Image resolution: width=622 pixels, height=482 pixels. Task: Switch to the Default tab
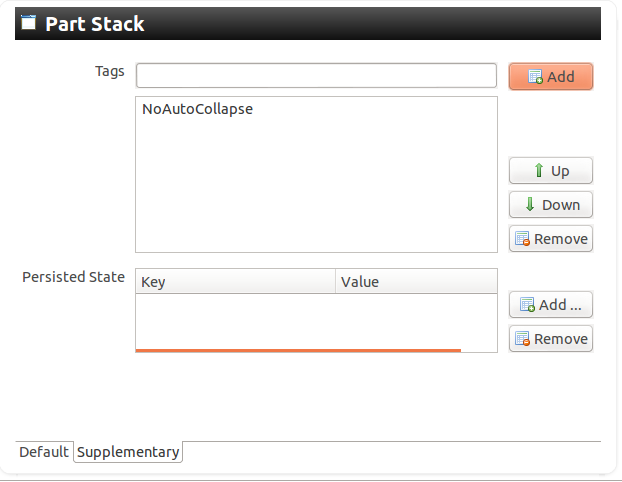tap(44, 452)
